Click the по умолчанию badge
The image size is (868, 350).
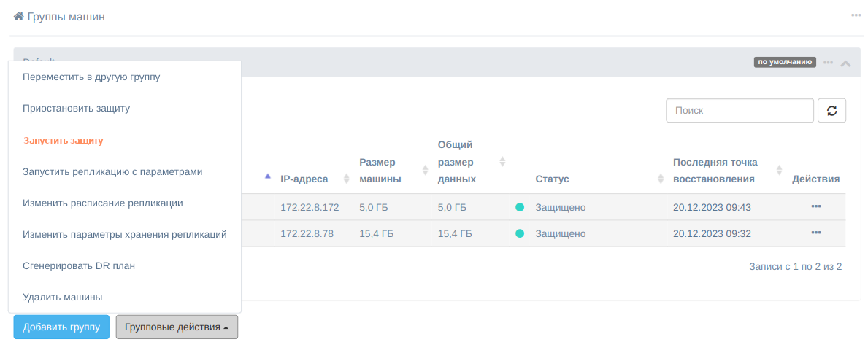click(x=786, y=62)
